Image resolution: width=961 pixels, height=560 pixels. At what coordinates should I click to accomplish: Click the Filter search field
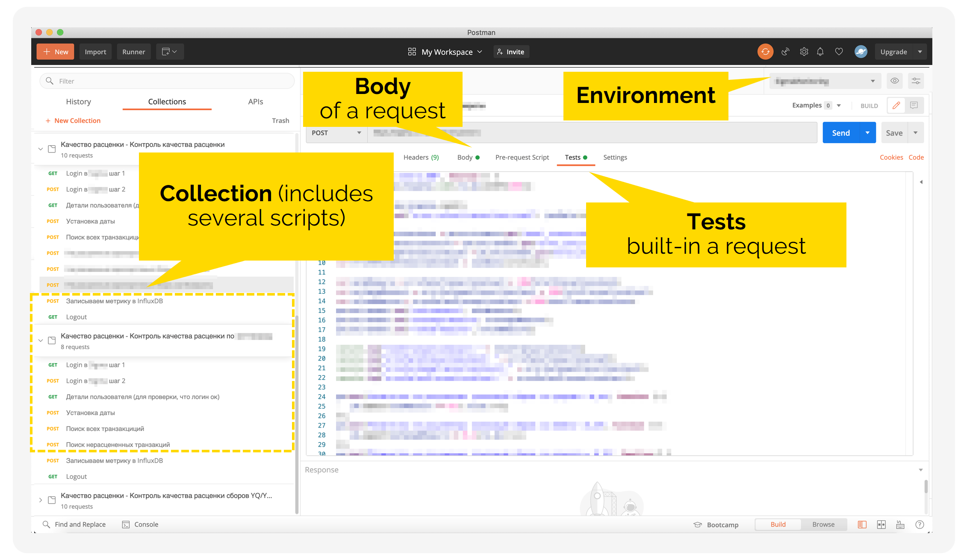coord(167,81)
